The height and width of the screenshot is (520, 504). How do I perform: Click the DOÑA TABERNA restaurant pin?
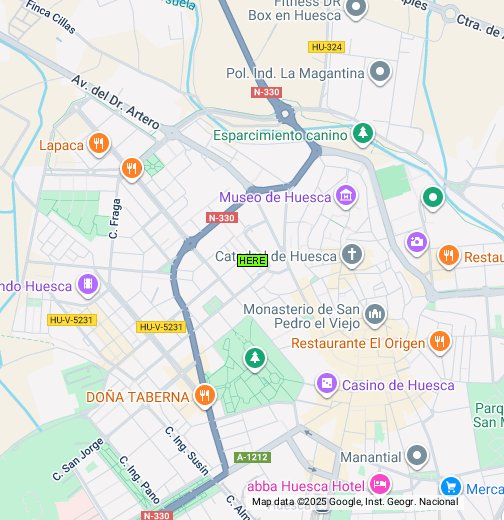pyautogui.click(x=205, y=396)
